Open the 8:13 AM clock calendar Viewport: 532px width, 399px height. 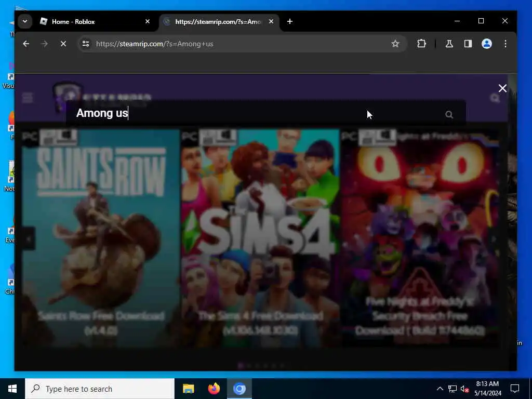[487, 389]
